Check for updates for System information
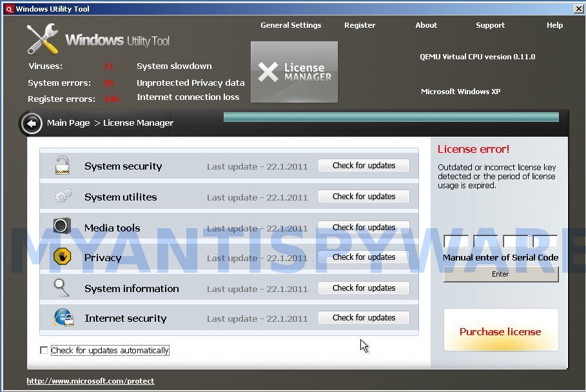Viewport: 586px width, 392px height. [x=364, y=288]
